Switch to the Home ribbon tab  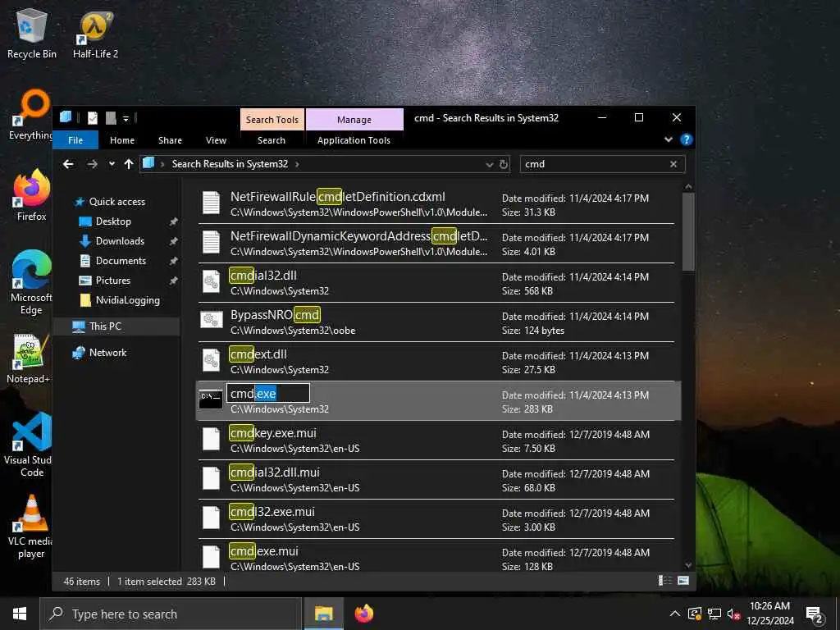(122, 139)
